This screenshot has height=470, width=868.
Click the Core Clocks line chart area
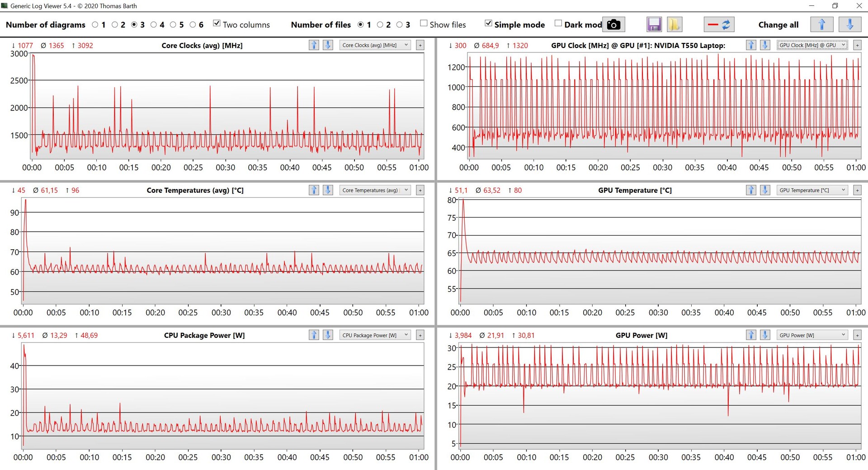pos(227,106)
